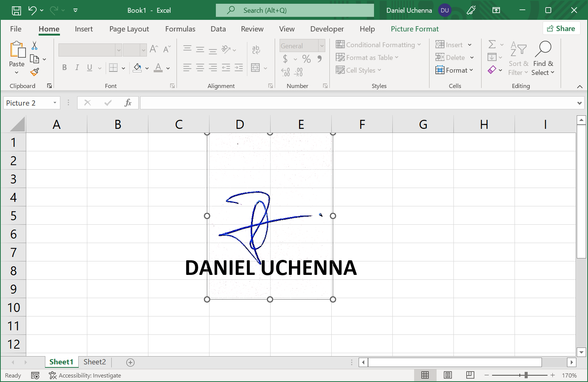Screen dimensions: 588x382
Task: Collapse the ribbon using the chevron
Action: coord(579,87)
